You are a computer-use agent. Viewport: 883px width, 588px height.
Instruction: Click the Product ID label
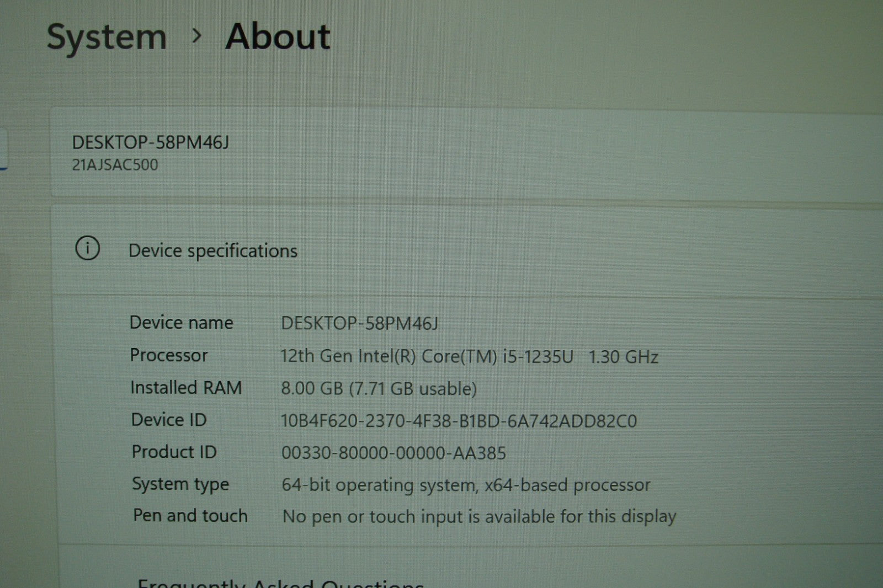(x=174, y=452)
